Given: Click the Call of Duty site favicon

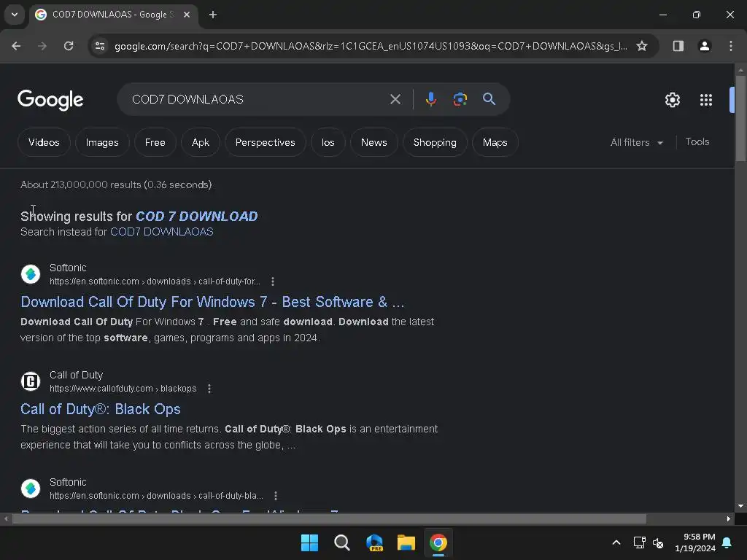Looking at the screenshot, I should pos(31,381).
